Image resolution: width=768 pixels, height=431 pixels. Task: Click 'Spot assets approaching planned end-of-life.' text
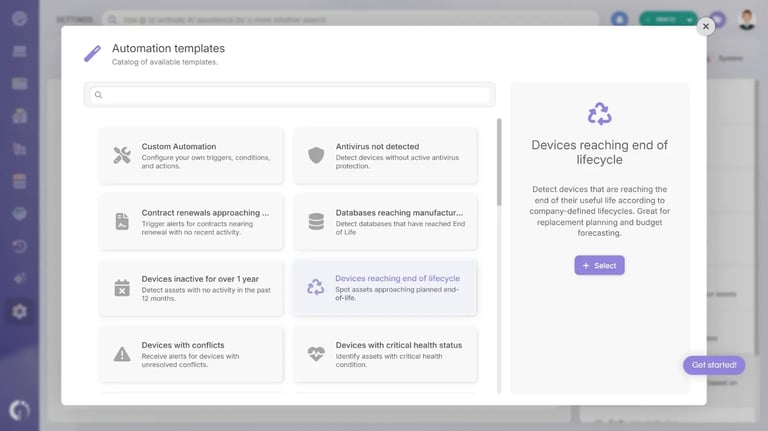coord(397,293)
